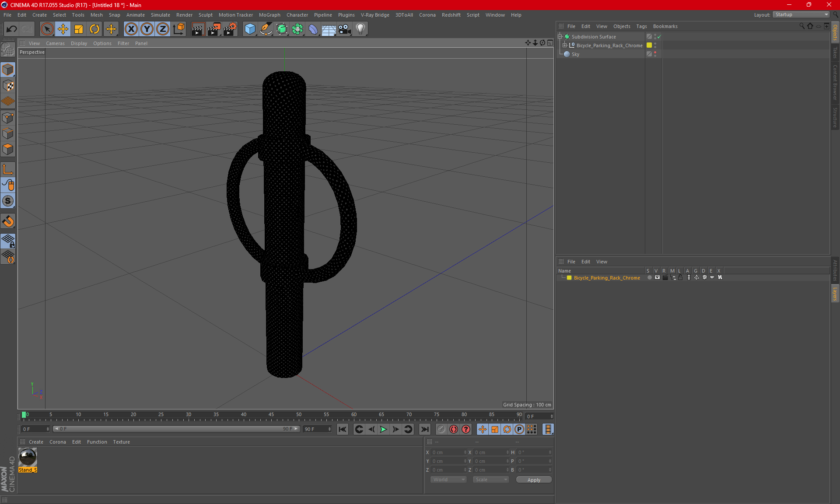Image resolution: width=840 pixels, height=504 pixels.
Task: Select the Sky object
Action: coord(575,54)
